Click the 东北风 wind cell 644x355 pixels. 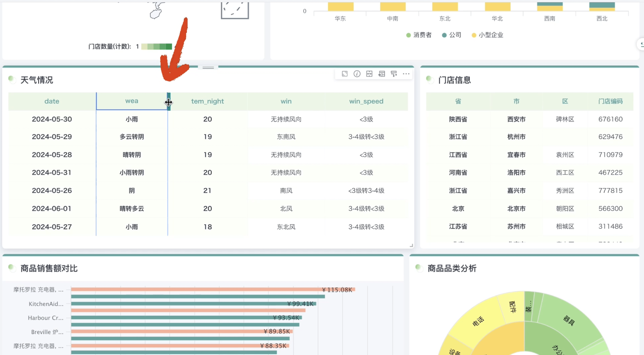[x=286, y=227]
